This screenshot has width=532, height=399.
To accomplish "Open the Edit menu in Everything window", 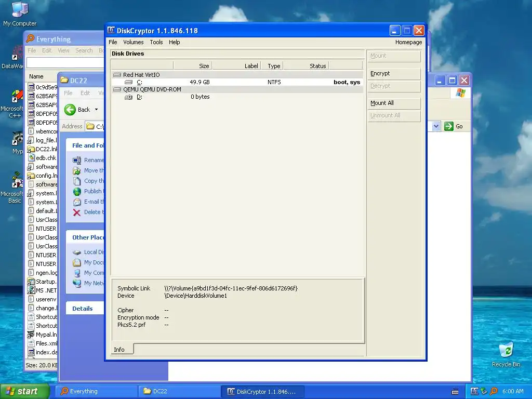I will 47,50.
